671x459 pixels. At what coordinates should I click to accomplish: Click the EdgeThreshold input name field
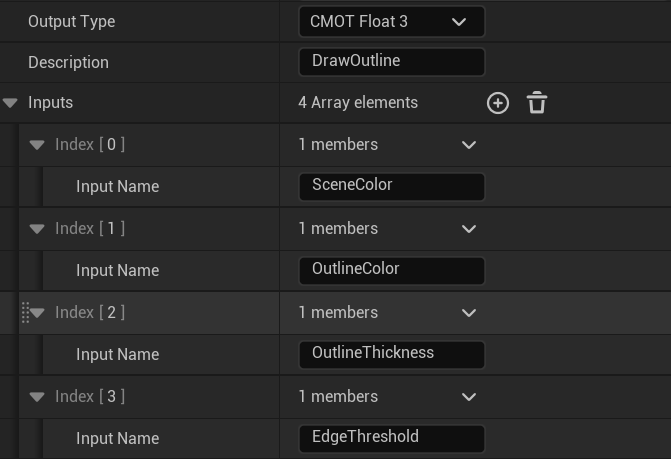[391, 438]
